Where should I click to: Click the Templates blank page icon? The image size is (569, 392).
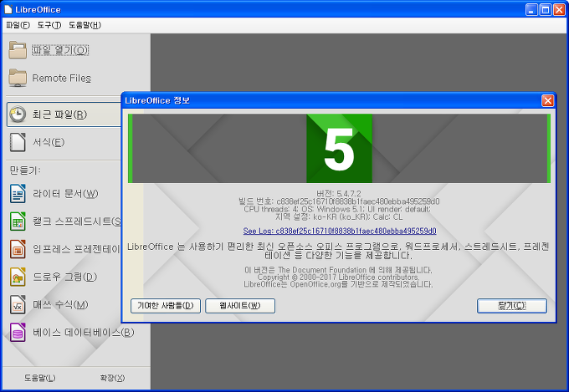[x=18, y=142]
